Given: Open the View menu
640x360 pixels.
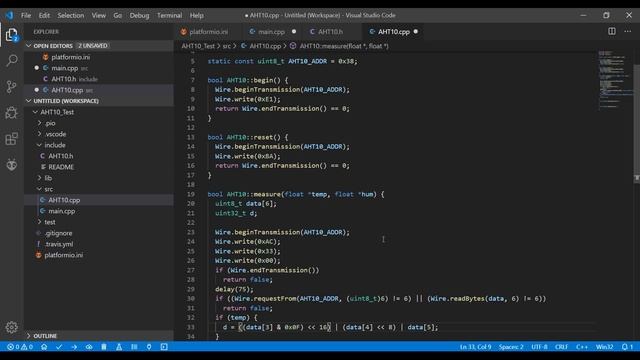Looking at the screenshot, I should tap(98, 15).
